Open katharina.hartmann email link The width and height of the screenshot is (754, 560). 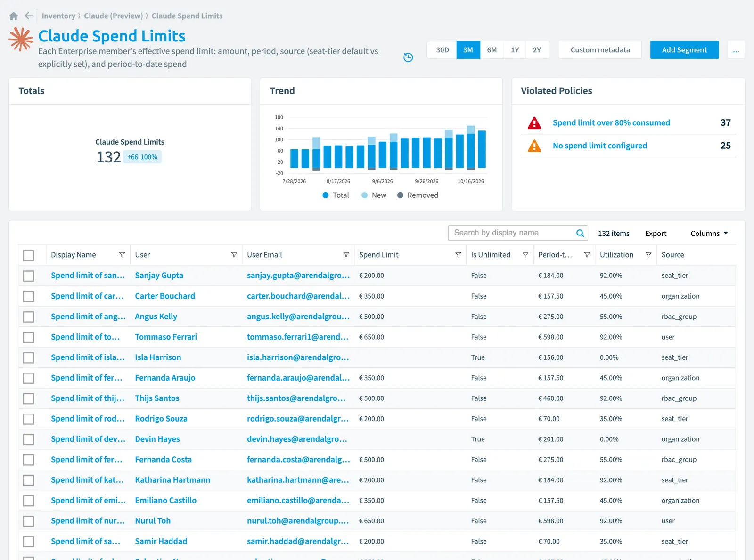coord(298,480)
